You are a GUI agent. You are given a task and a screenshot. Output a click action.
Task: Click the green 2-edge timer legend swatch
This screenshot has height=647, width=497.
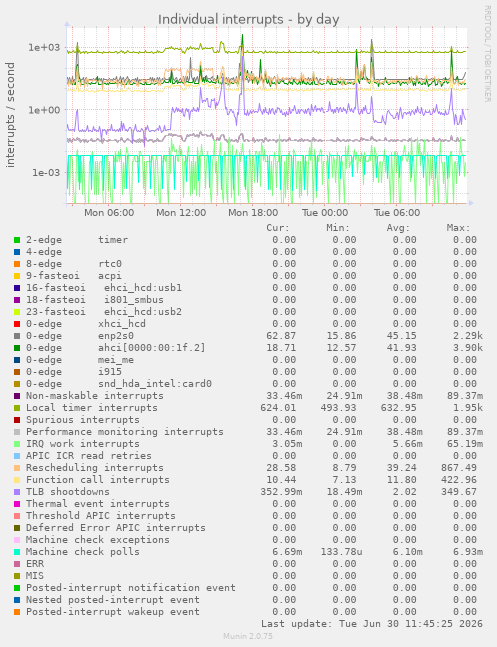pyautogui.click(x=17, y=240)
